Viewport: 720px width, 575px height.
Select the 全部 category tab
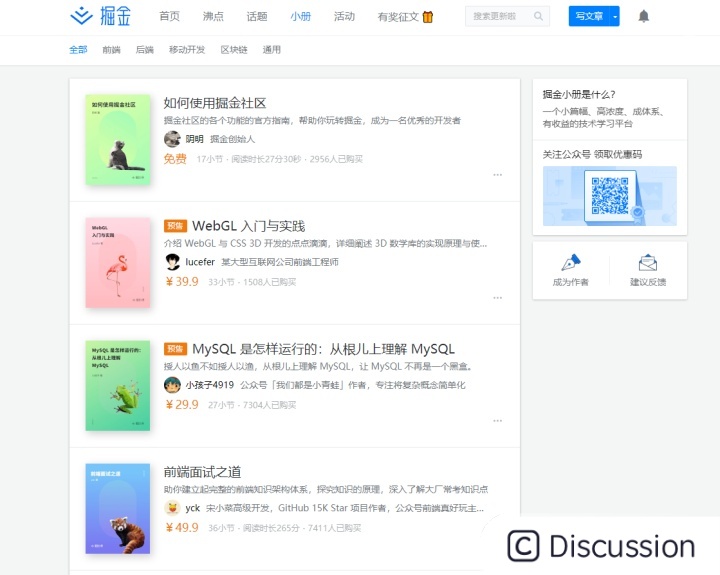(x=78, y=50)
